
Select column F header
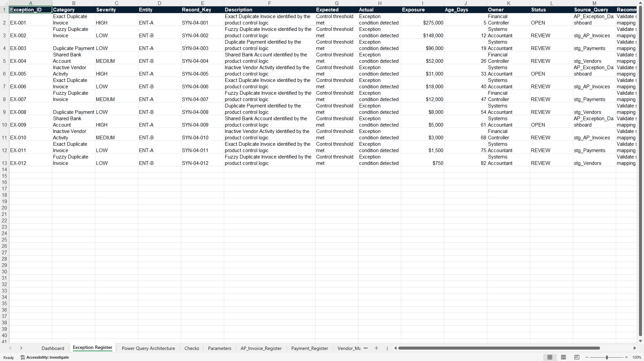269,3
